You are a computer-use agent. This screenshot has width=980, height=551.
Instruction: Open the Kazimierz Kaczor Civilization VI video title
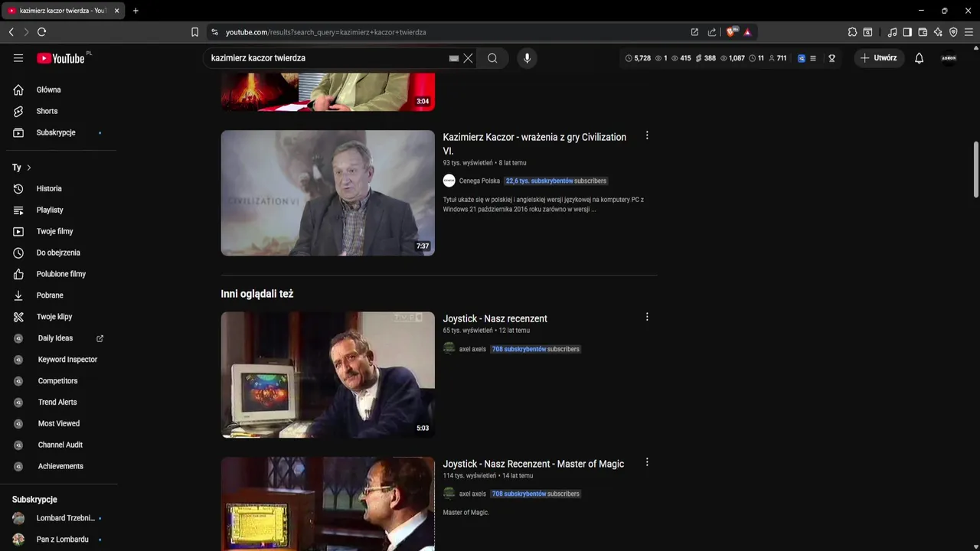coord(534,144)
